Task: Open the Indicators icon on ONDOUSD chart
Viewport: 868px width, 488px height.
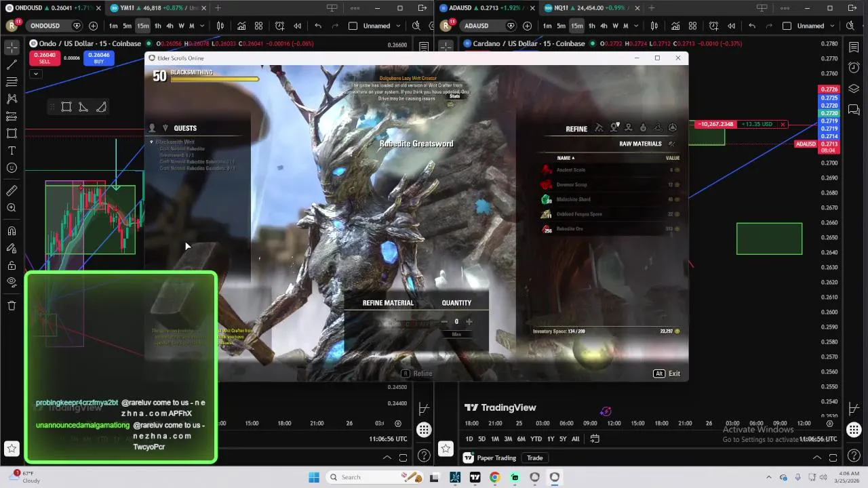Action: [241, 26]
